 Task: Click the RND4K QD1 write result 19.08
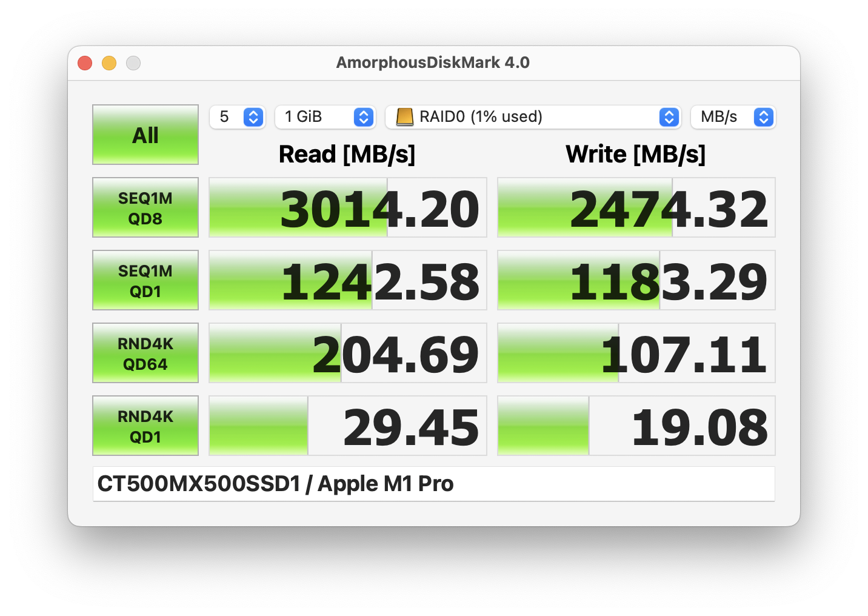(x=636, y=426)
